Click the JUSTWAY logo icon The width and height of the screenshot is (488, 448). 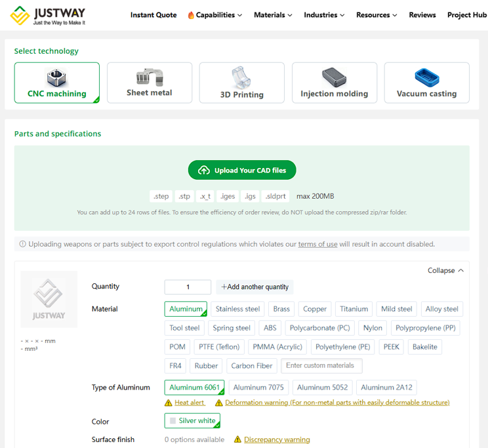[19, 15]
